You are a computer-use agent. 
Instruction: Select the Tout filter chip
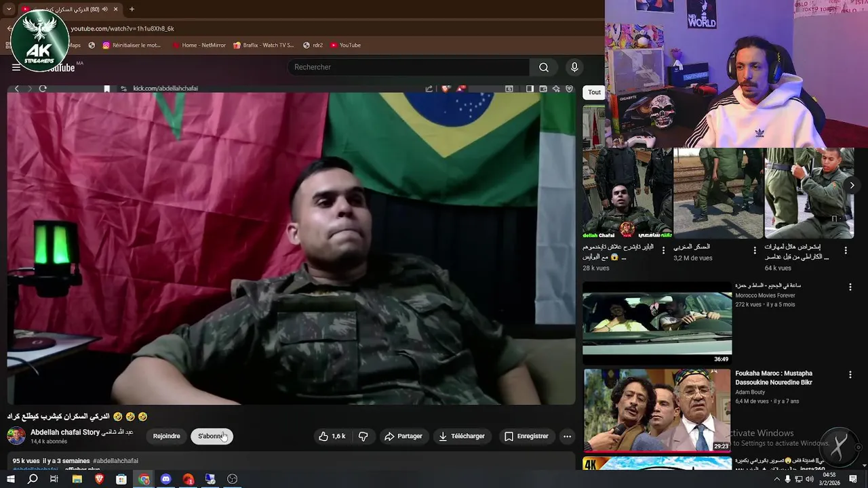click(x=594, y=92)
